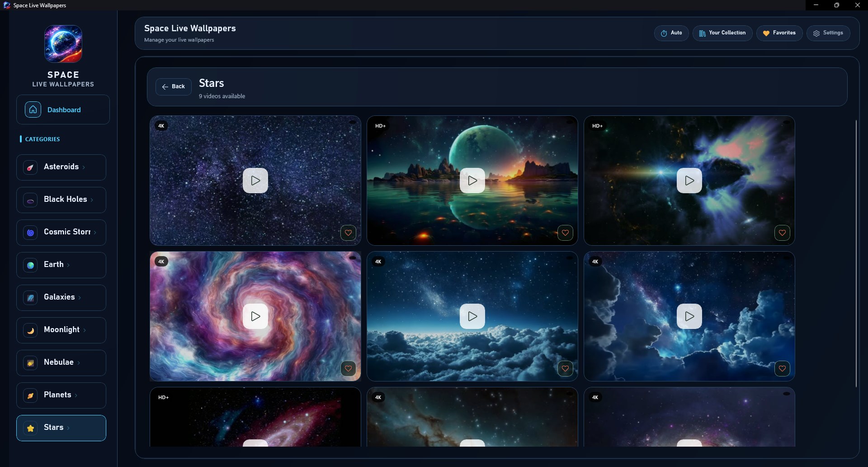
Task: Play the starfield 4K wallpaper
Action: point(255,181)
